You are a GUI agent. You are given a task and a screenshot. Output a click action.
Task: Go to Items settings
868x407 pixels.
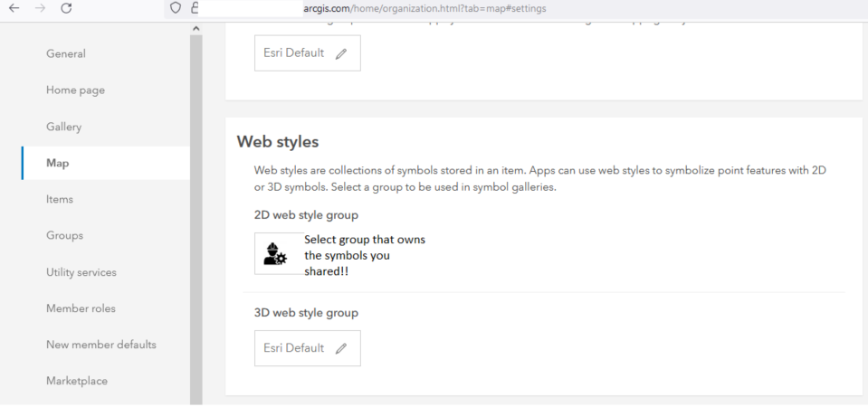pos(60,199)
